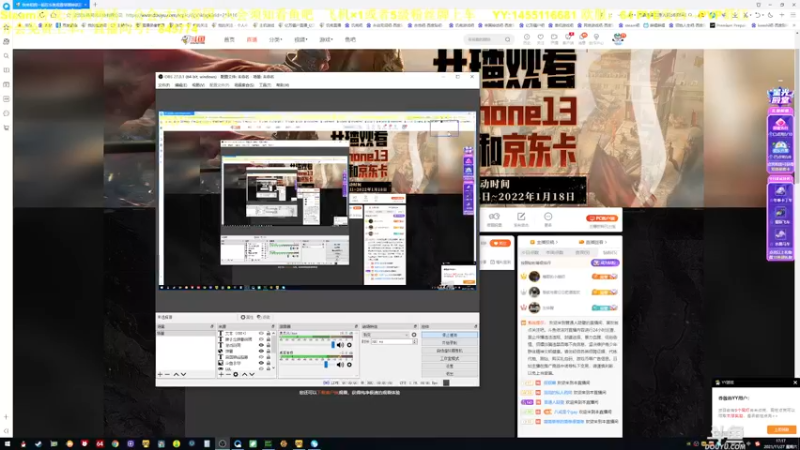This screenshot has width=800, height=450.
Task: Move source down in OBS Sources panel
Action: click(252, 374)
